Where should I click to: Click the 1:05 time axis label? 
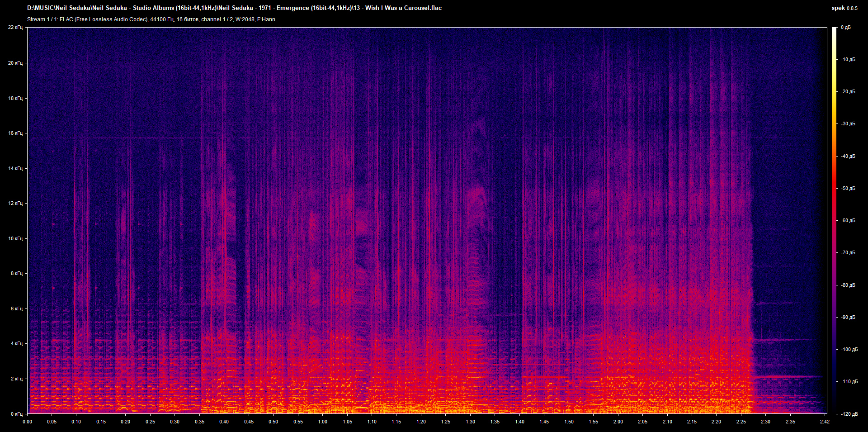tap(347, 422)
